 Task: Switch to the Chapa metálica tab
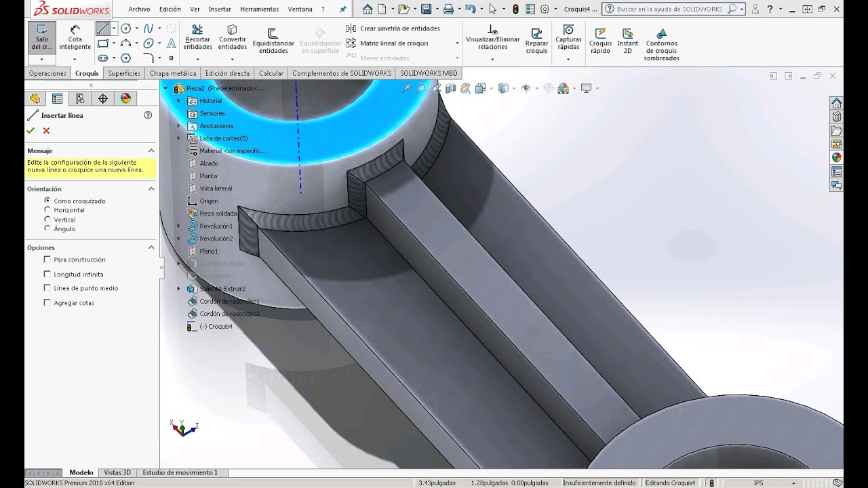pos(173,73)
